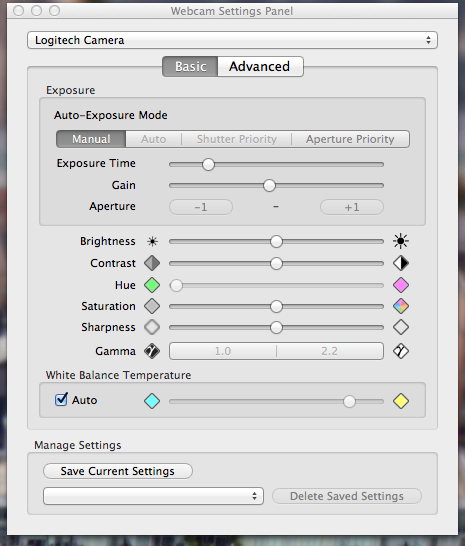This screenshot has height=546, width=465.
Task: Choose Gamma 2.2 segment
Action: click(330, 351)
